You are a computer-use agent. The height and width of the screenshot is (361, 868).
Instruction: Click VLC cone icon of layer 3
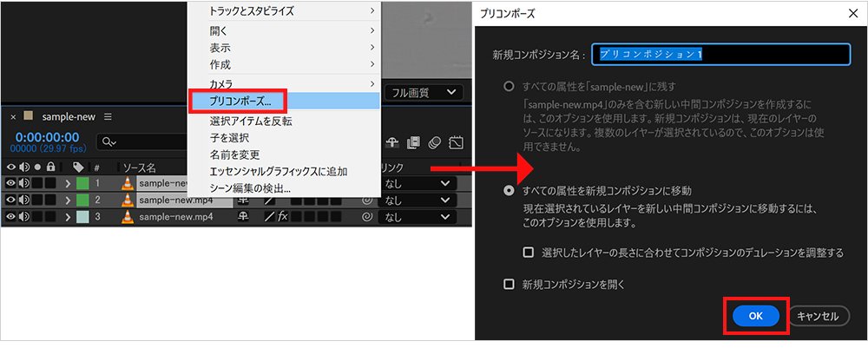(128, 217)
